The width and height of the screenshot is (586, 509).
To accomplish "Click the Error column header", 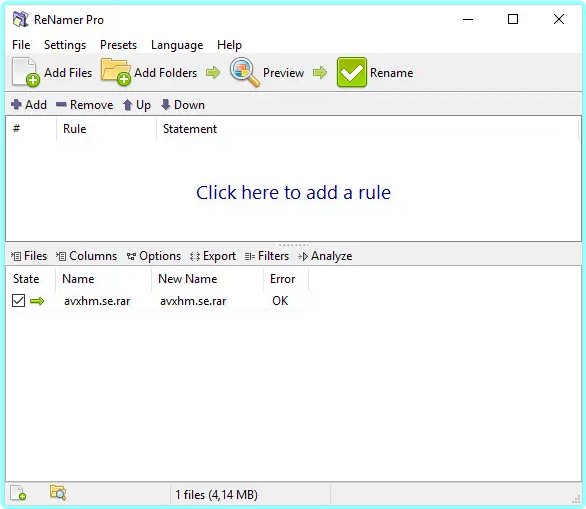I will coord(286,279).
